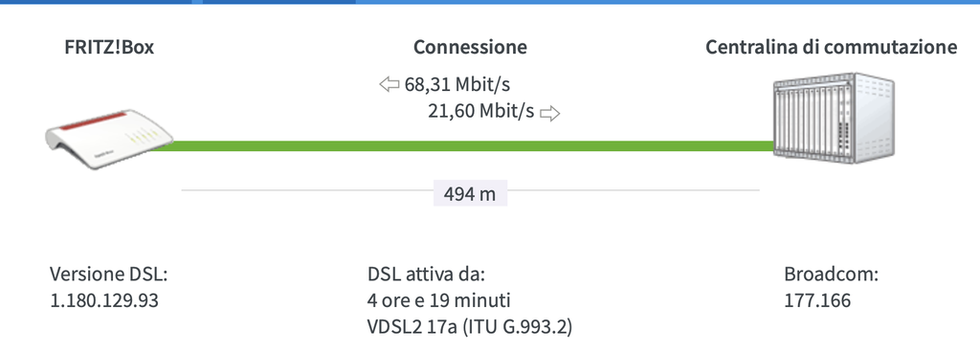Select the Broadcom version 177.166
The width and height of the screenshot is (980, 352).
[817, 300]
